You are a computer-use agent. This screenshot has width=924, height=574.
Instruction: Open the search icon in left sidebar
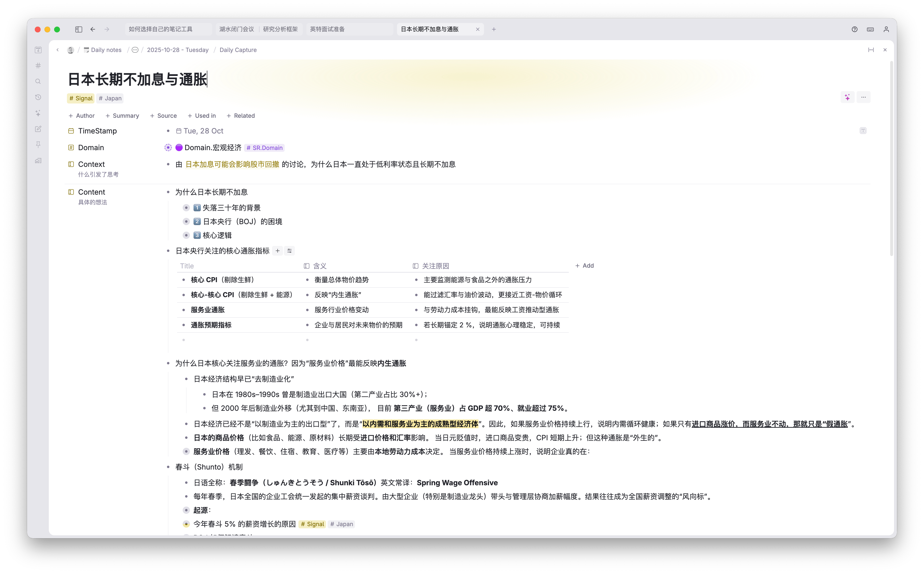pyautogui.click(x=38, y=81)
